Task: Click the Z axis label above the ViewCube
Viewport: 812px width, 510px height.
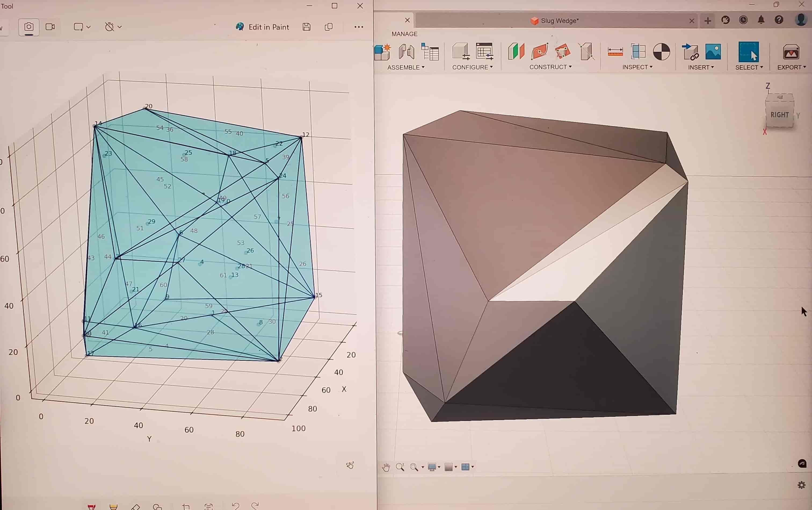Action: point(767,86)
